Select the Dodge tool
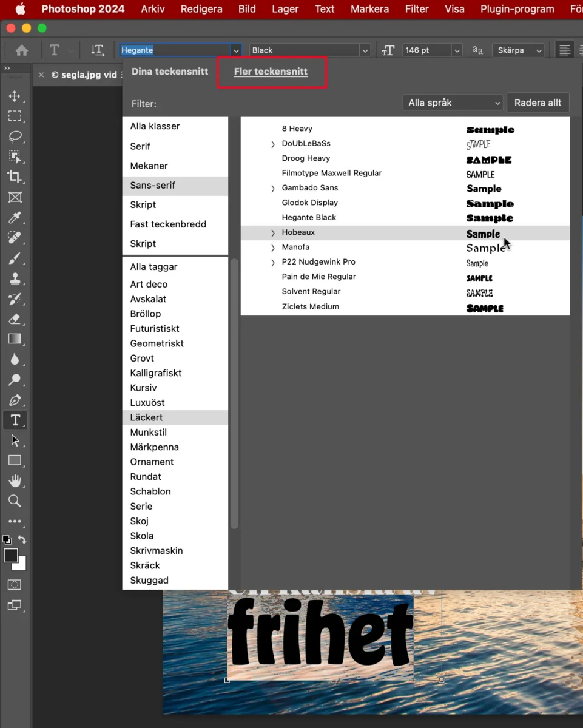Viewport: 583px width, 728px height. pos(15,380)
